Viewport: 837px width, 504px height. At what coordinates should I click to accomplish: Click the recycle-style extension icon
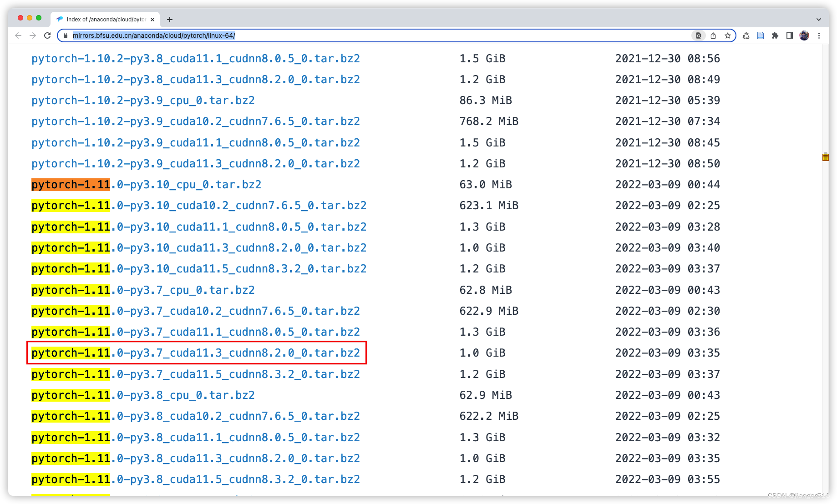point(746,35)
